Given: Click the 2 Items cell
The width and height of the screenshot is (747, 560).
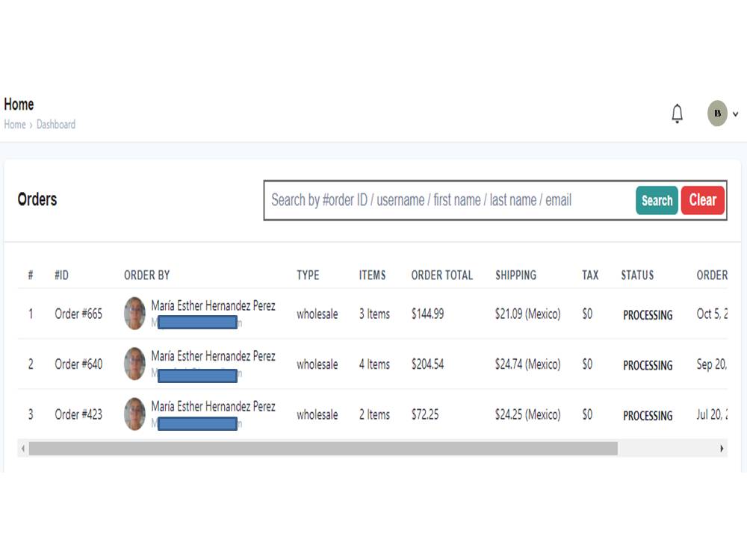Looking at the screenshot, I should 374,414.
